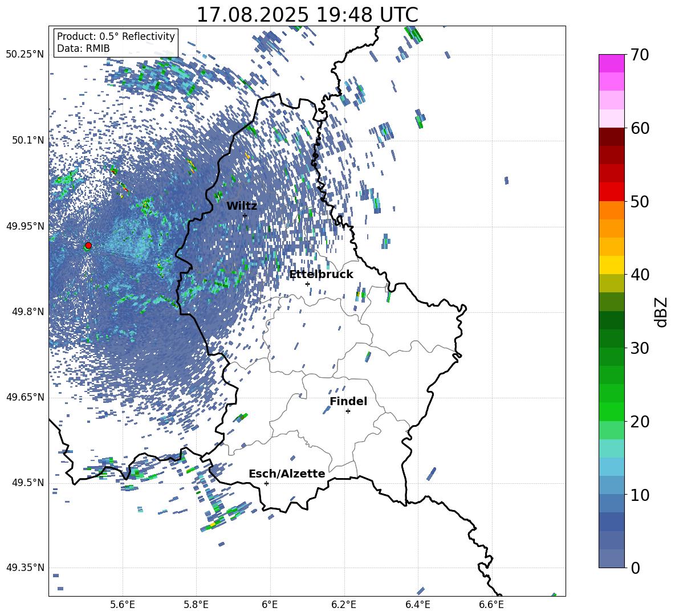Screen dimensions: 675x616
Task: Click the 49.8°N latitude label
Action: [x=28, y=312]
